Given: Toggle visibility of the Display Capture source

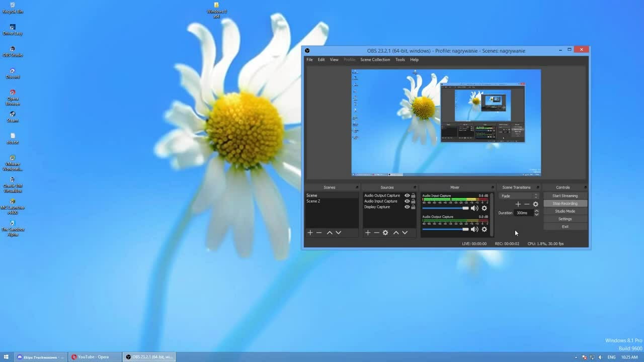Looking at the screenshot, I should (407, 207).
